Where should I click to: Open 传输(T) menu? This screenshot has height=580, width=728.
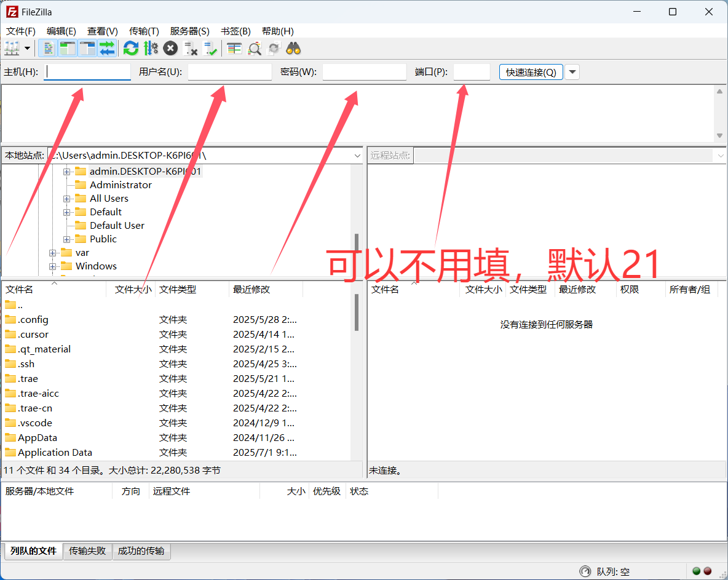144,31
